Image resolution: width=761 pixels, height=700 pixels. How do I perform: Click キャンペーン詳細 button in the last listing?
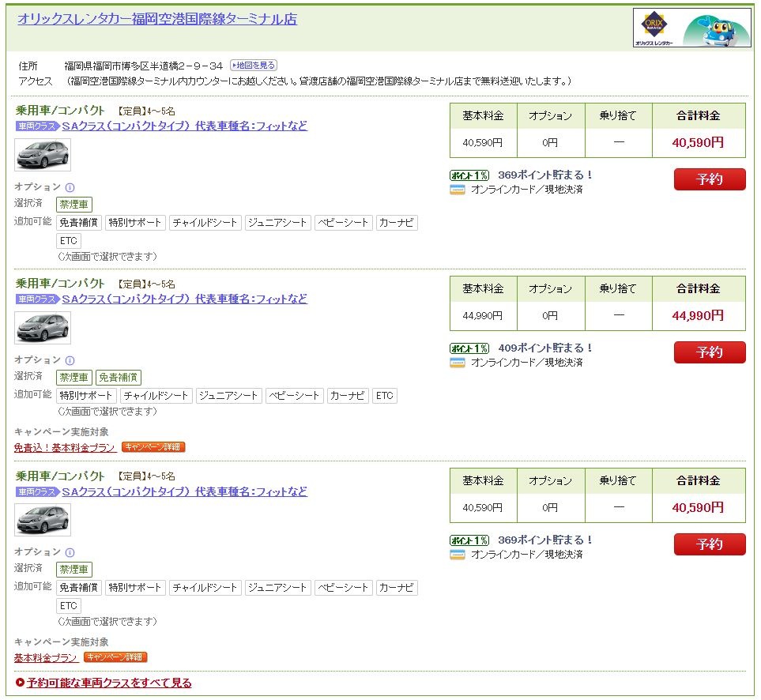115,657
